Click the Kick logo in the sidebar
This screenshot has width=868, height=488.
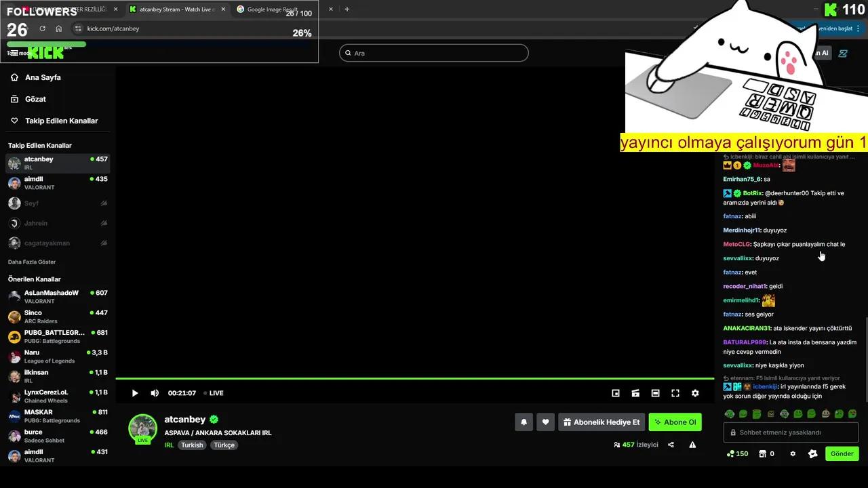[45, 52]
